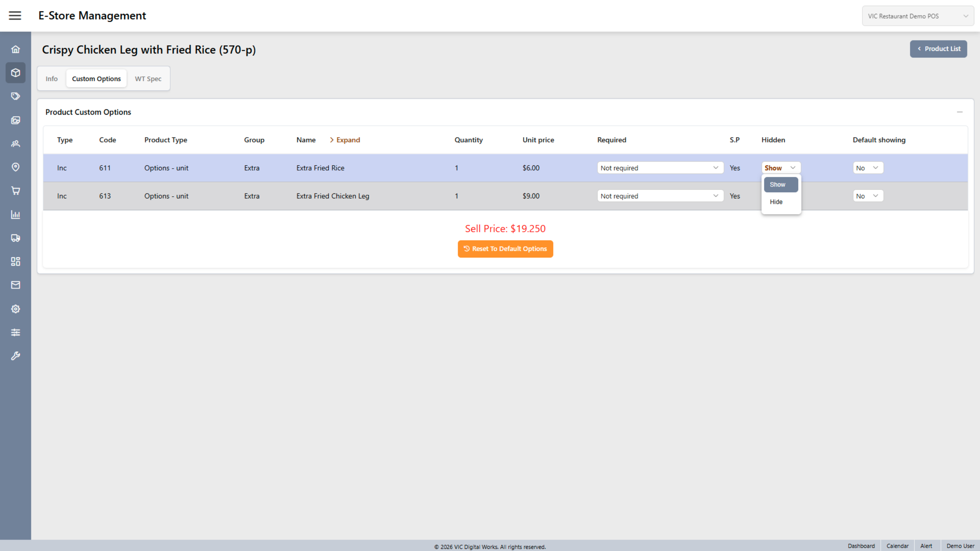Click Reset To Default Options button
Screen dimensions: 980x551
[505, 249]
